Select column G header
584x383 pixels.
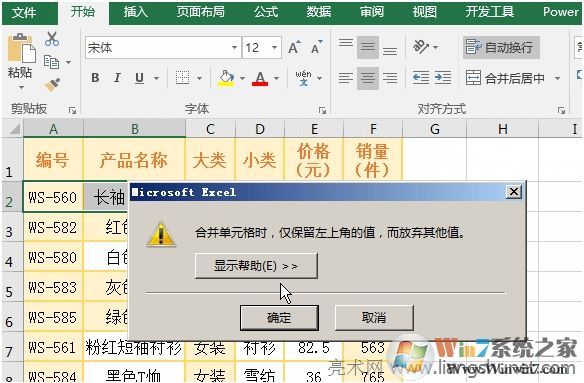435,129
